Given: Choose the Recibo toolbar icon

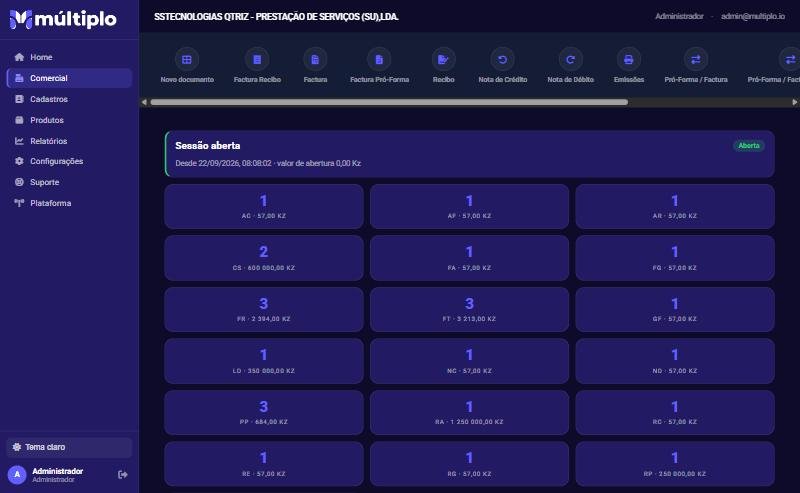Looking at the screenshot, I should 443,60.
